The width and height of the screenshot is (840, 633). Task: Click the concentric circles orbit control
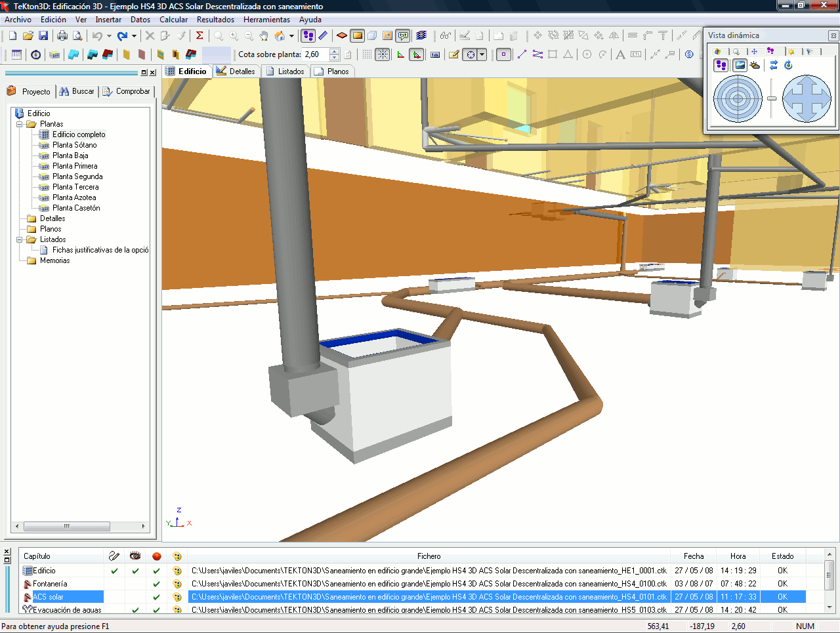tap(738, 99)
